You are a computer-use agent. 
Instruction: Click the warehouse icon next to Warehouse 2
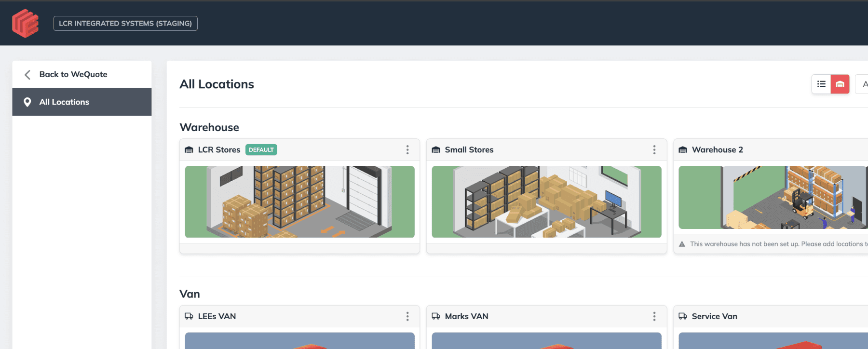tap(683, 150)
